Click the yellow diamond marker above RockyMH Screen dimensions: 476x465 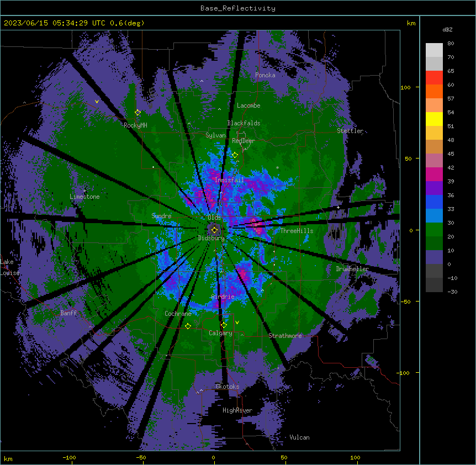(137, 113)
